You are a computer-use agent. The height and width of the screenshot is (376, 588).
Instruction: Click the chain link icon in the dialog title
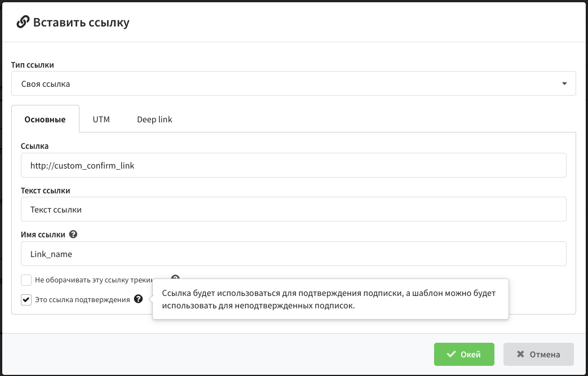(x=23, y=23)
